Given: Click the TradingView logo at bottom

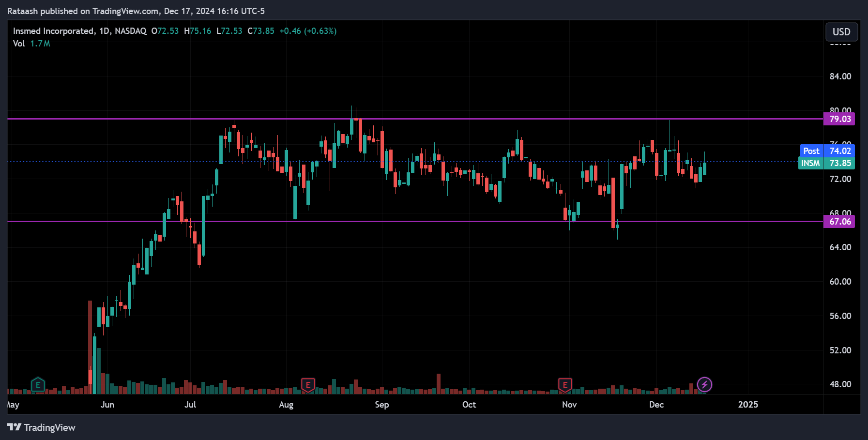Looking at the screenshot, I should [42, 427].
